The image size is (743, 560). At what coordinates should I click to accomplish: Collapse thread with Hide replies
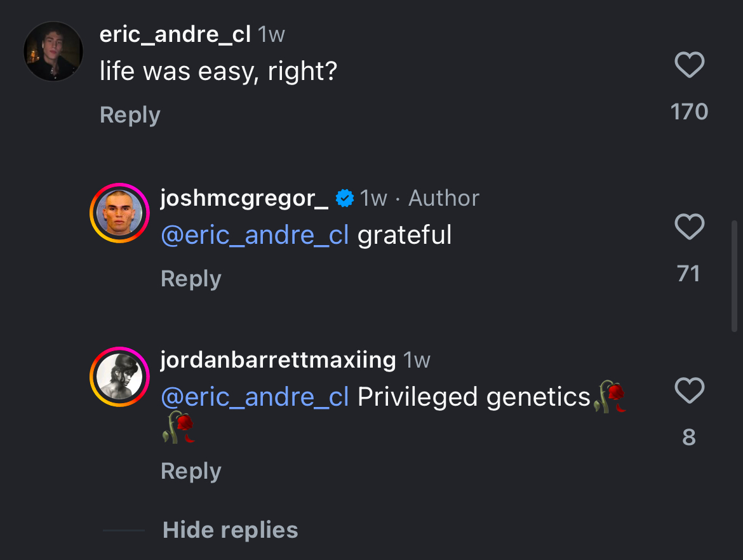click(x=230, y=530)
